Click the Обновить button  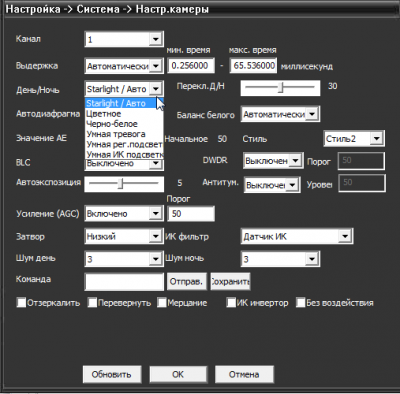[x=112, y=374]
